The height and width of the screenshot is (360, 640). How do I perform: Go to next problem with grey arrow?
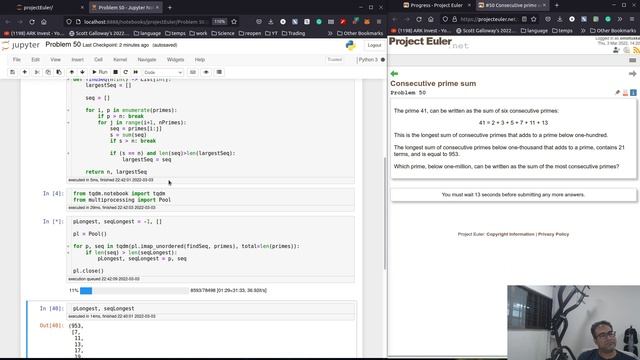[x=632, y=73]
